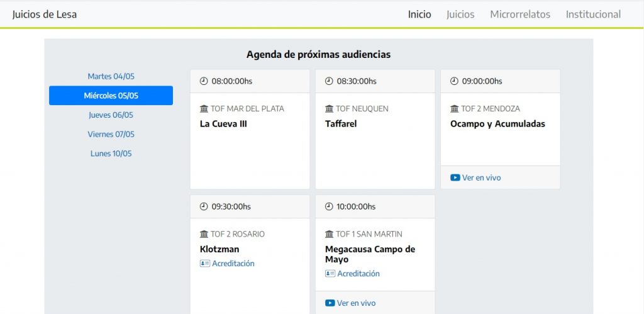Select the Miércoles 05/05 date tab
The width and height of the screenshot is (644, 314).
[111, 96]
